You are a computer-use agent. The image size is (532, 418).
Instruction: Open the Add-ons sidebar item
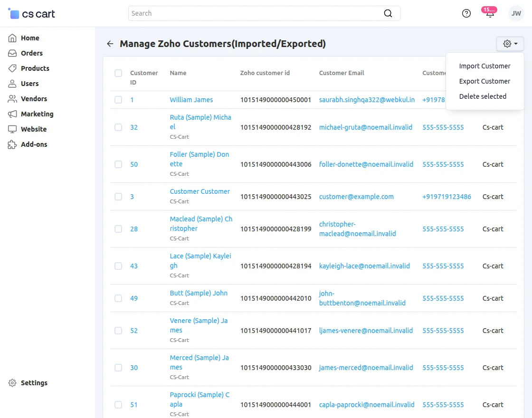tap(34, 144)
